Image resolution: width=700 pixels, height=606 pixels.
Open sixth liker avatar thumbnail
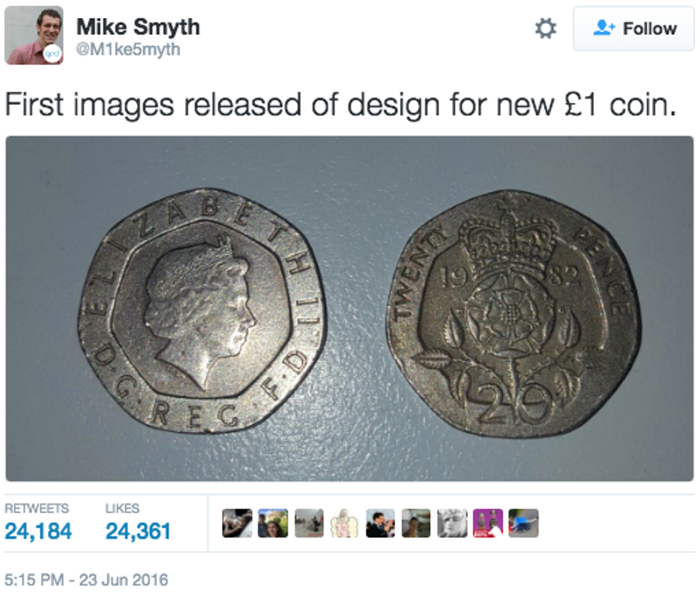point(416,523)
